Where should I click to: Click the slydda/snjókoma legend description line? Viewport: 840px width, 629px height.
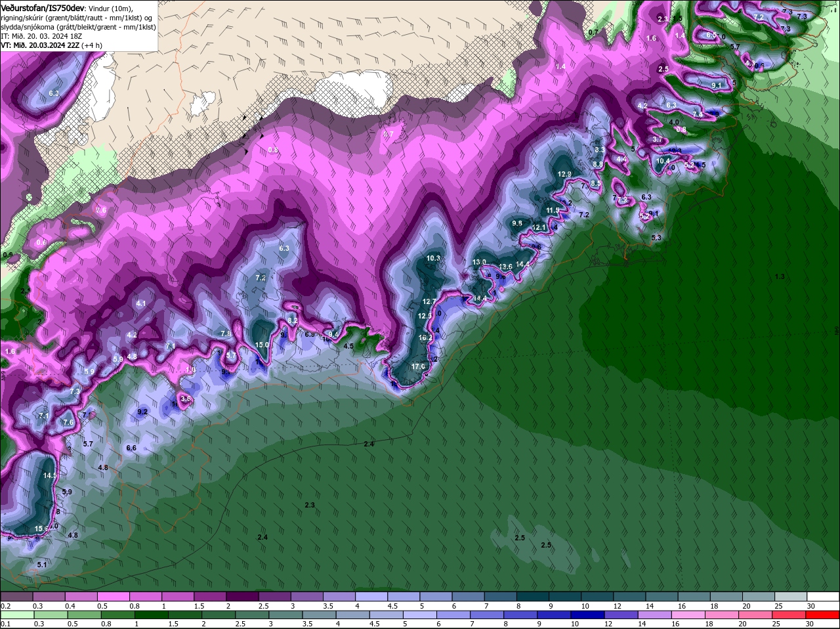pyautogui.click(x=78, y=27)
